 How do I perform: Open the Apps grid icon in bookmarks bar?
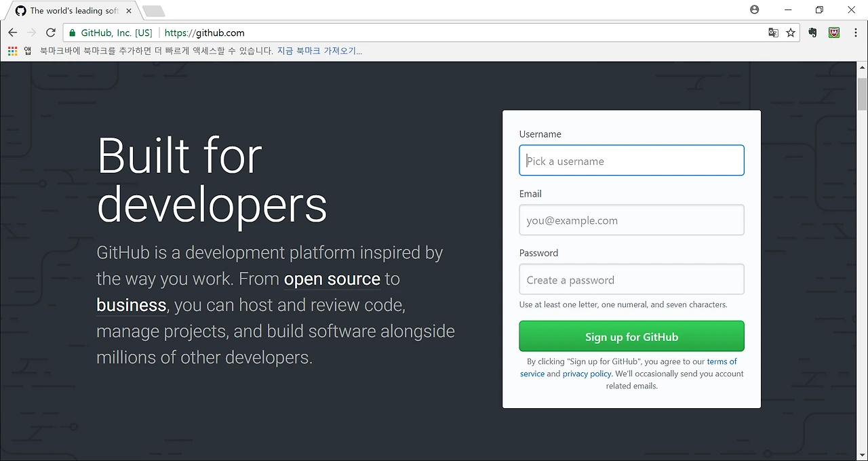click(x=12, y=51)
